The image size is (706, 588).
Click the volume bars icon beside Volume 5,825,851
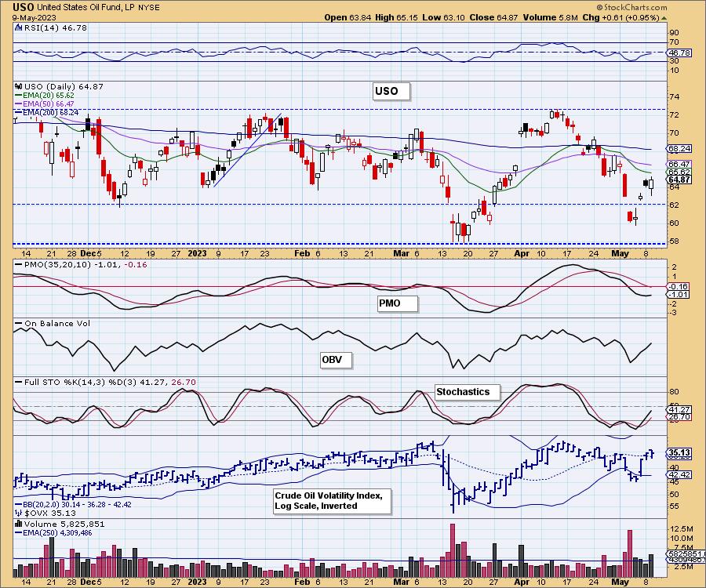[19, 524]
